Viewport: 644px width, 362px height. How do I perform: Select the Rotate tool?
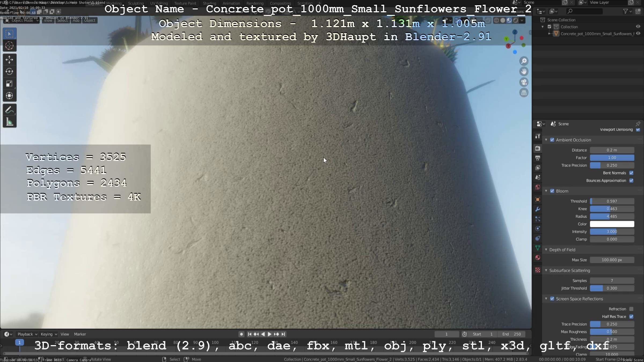pyautogui.click(x=9, y=72)
